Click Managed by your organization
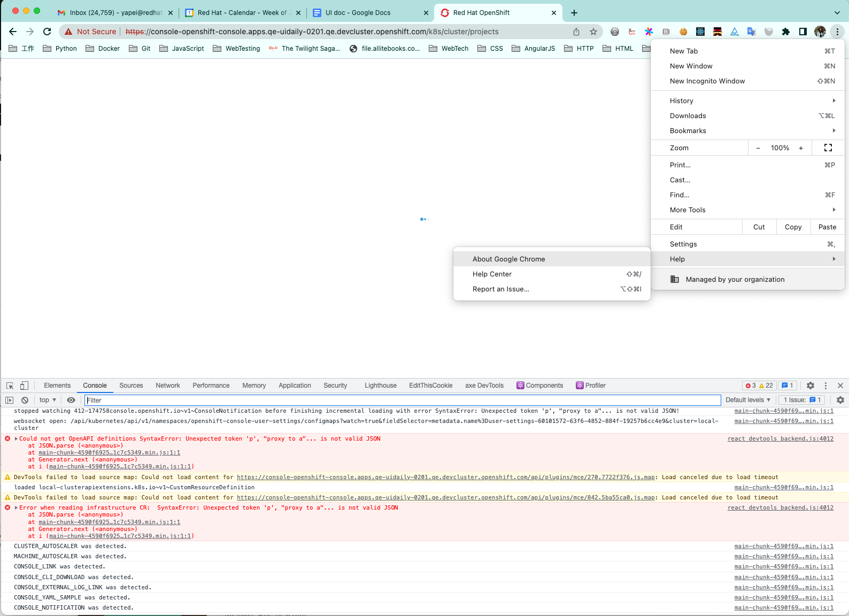 (747, 279)
